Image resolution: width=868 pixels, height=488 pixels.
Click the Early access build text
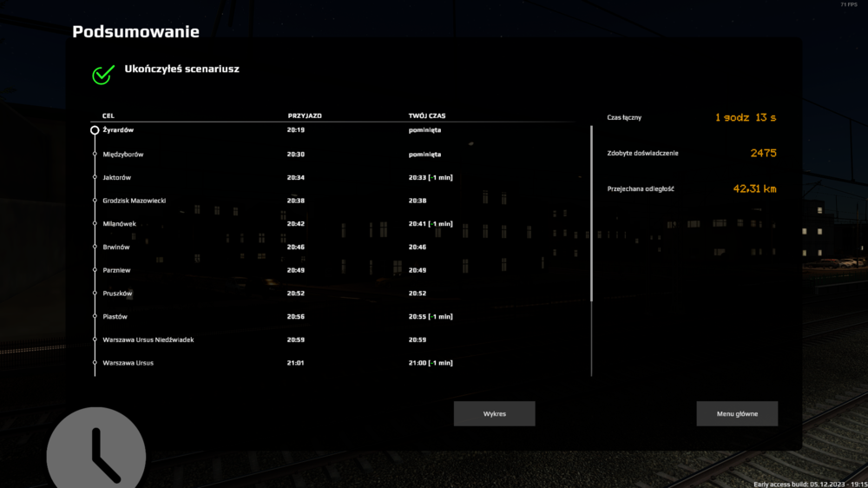pos(811,485)
